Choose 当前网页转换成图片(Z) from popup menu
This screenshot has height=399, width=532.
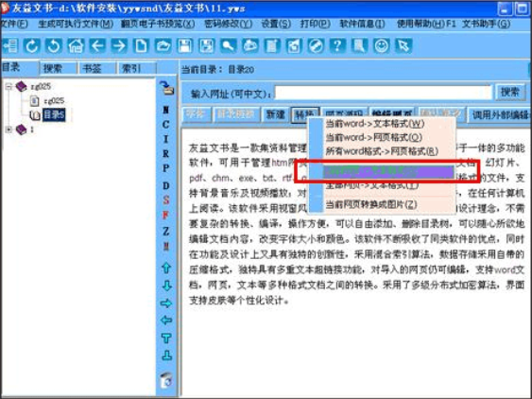370,204
